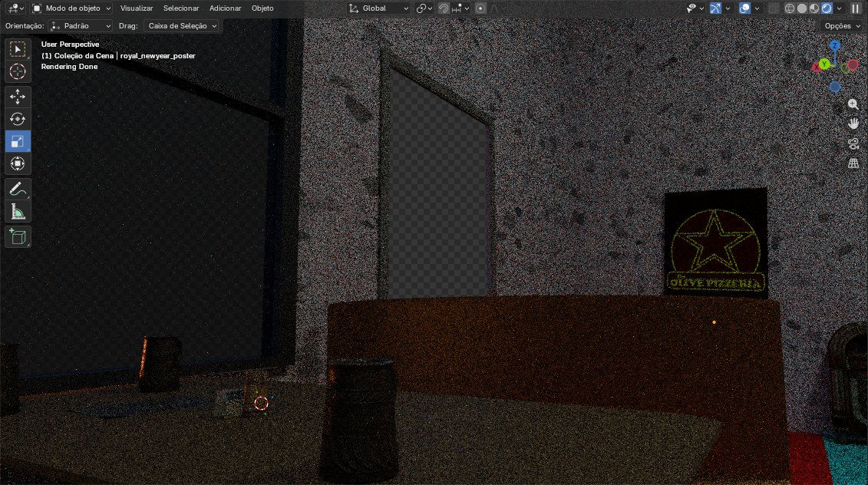
Task: Select the Rotate tool
Action: click(x=18, y=119)
